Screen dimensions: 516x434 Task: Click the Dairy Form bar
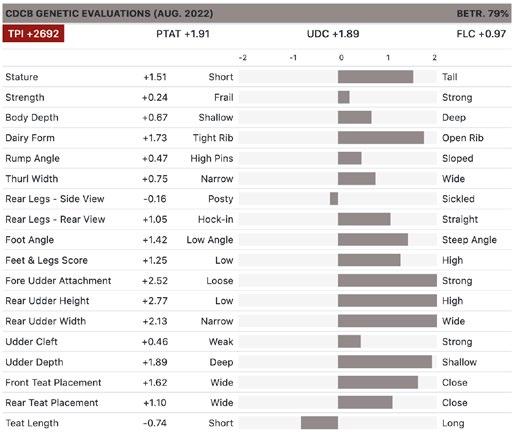381,138
